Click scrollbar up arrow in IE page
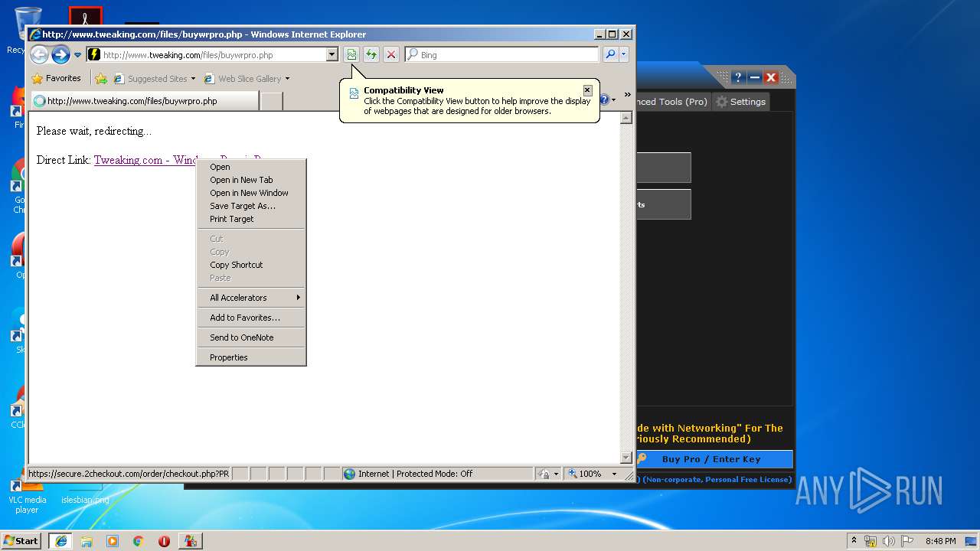 626,118
